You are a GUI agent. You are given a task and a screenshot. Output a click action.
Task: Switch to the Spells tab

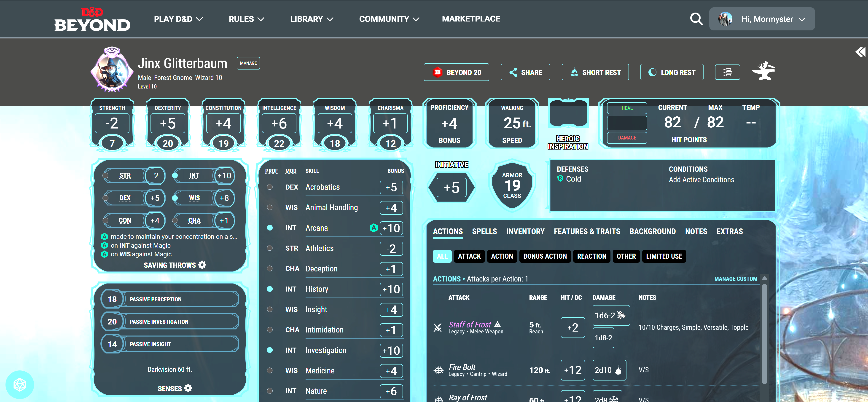[484, 231]
